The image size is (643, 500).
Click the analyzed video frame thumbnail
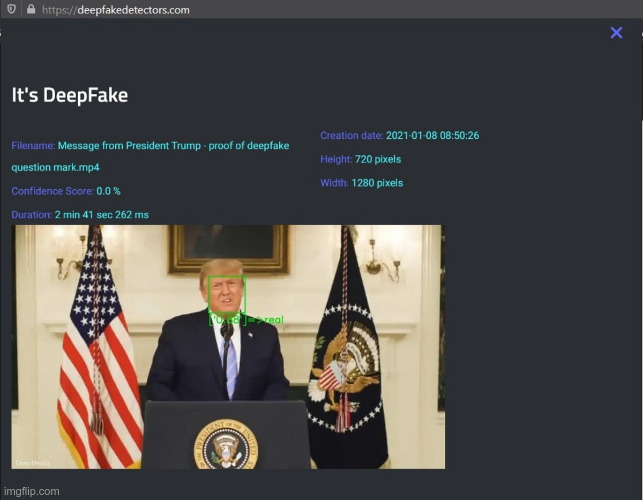click(x=228, y=347)
